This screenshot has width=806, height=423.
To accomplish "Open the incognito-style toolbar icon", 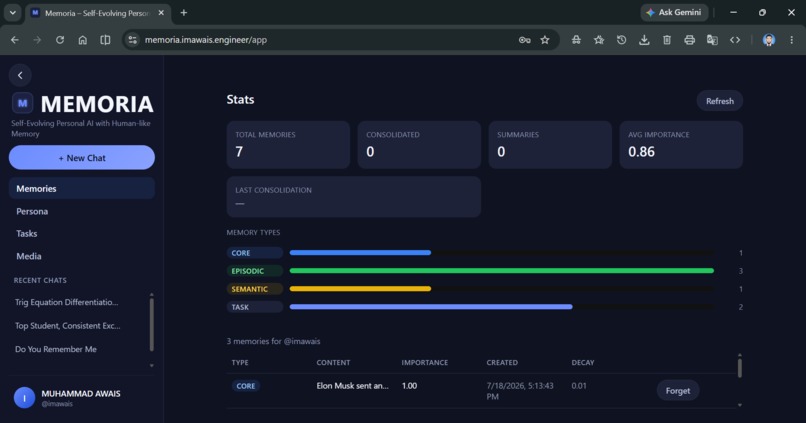I will [576, 40].
